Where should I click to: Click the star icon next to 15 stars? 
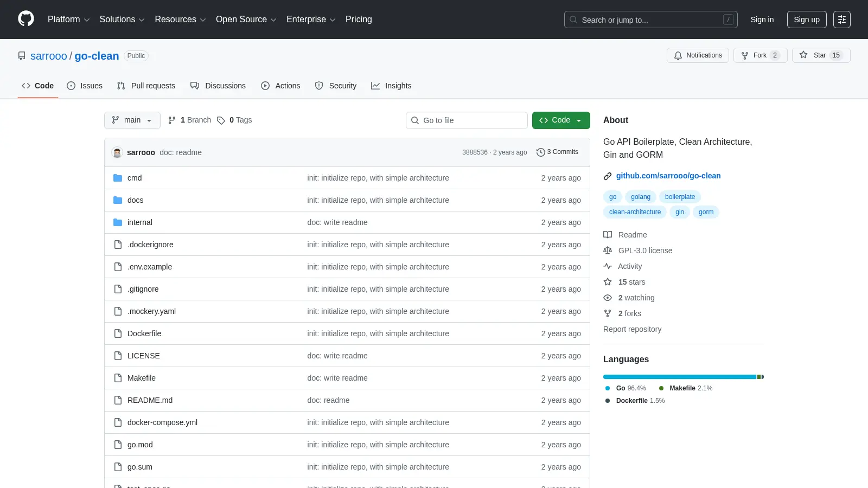click(608, 282)
